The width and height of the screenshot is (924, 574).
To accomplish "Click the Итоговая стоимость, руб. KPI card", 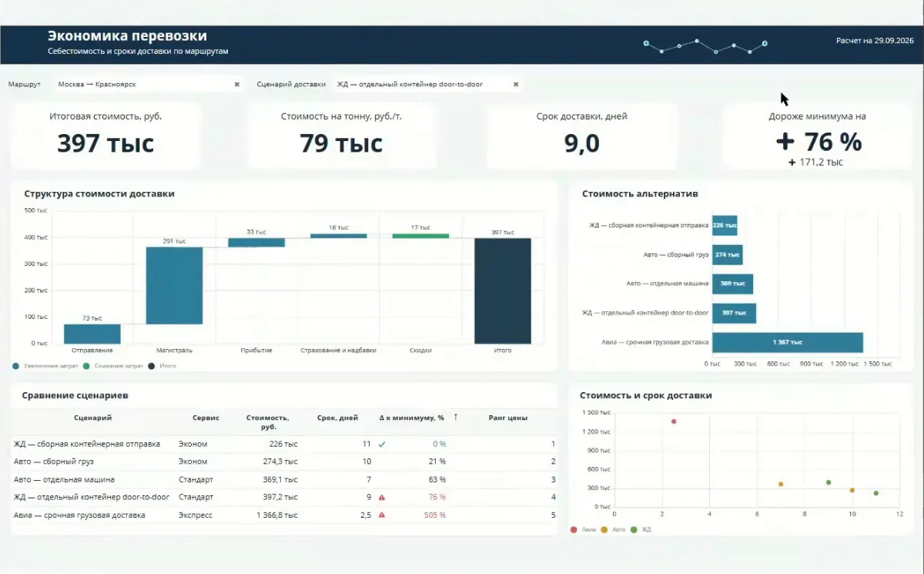I will click(105, 136).
